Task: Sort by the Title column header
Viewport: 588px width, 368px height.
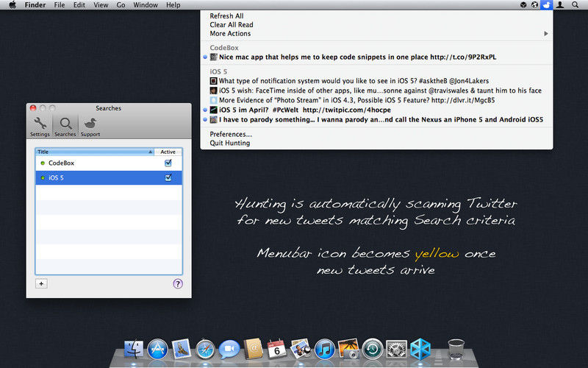Action: [95, 152]
